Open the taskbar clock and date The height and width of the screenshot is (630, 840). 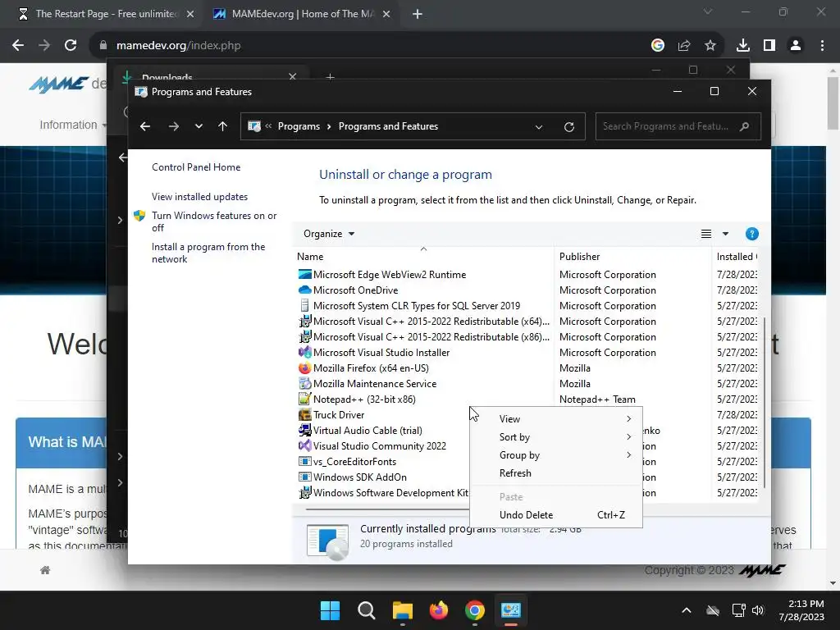[801, 610]
